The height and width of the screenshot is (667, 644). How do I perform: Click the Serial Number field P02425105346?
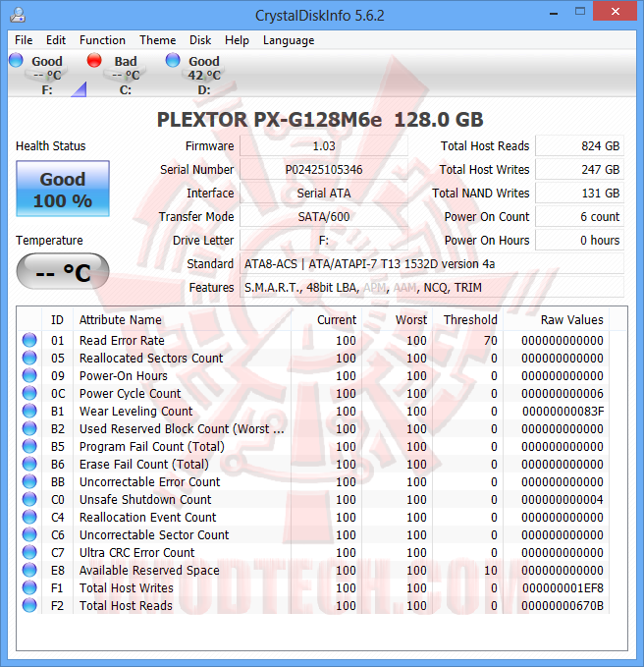click(324, 170)
